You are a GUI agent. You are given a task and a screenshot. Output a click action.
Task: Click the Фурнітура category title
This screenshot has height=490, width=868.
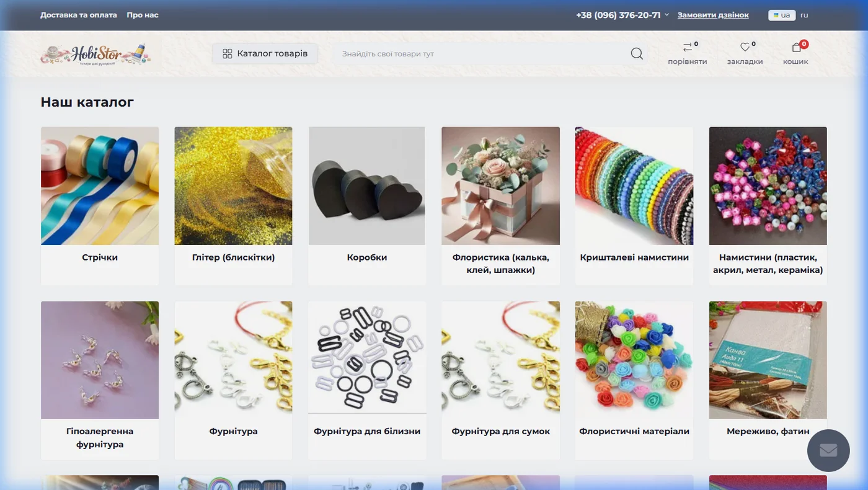[x=233, y=431]
